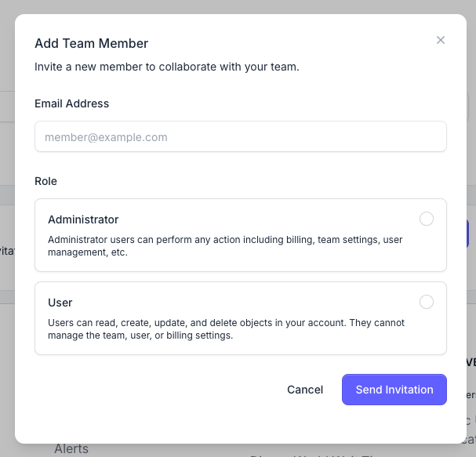
Task: Choose the Administrator role option card
Action: click(240, 235)
